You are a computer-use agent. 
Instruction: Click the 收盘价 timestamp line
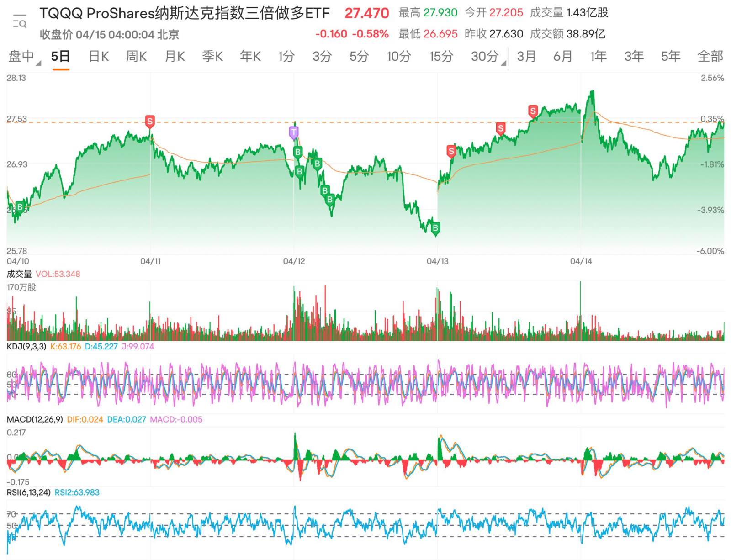click(x=109, y=35)
